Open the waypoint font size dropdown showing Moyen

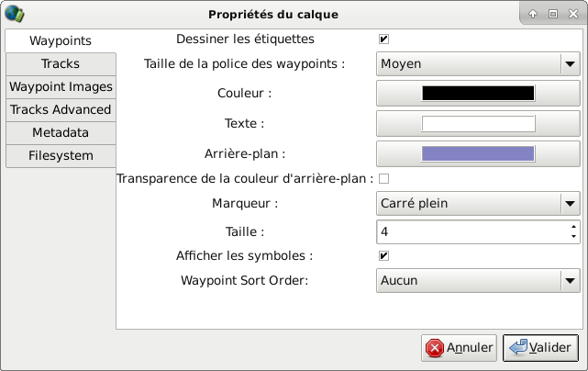point(478,64)
